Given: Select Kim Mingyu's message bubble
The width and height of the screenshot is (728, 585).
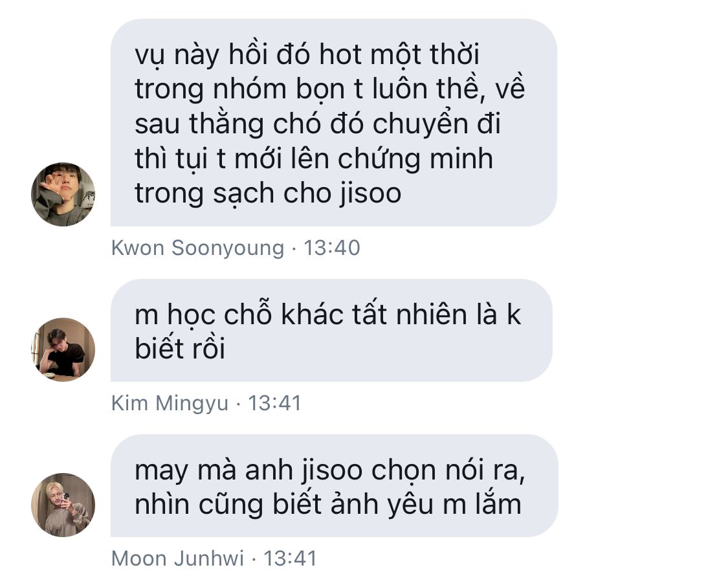Looking at the screenshot, I should [x=331, y=331].
